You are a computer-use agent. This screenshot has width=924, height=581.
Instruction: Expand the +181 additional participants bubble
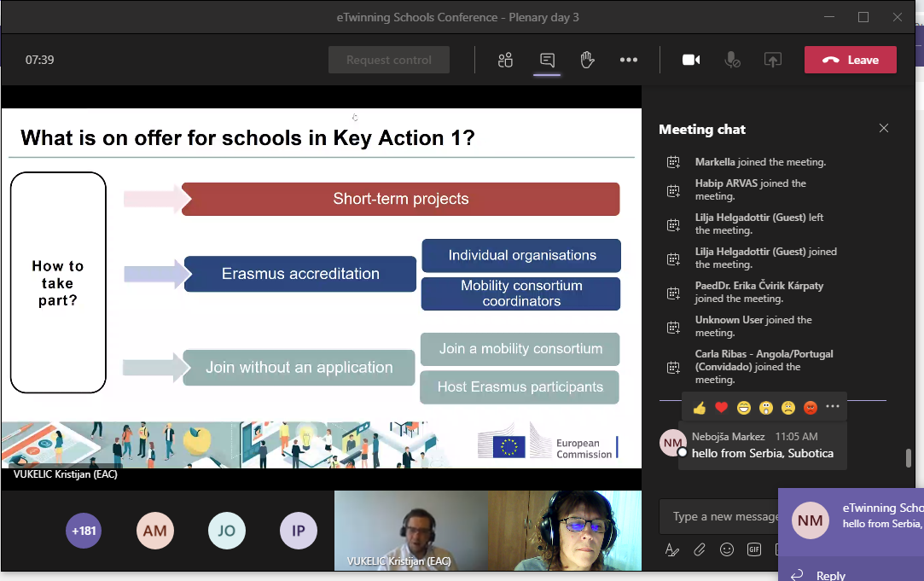point(84,531)
